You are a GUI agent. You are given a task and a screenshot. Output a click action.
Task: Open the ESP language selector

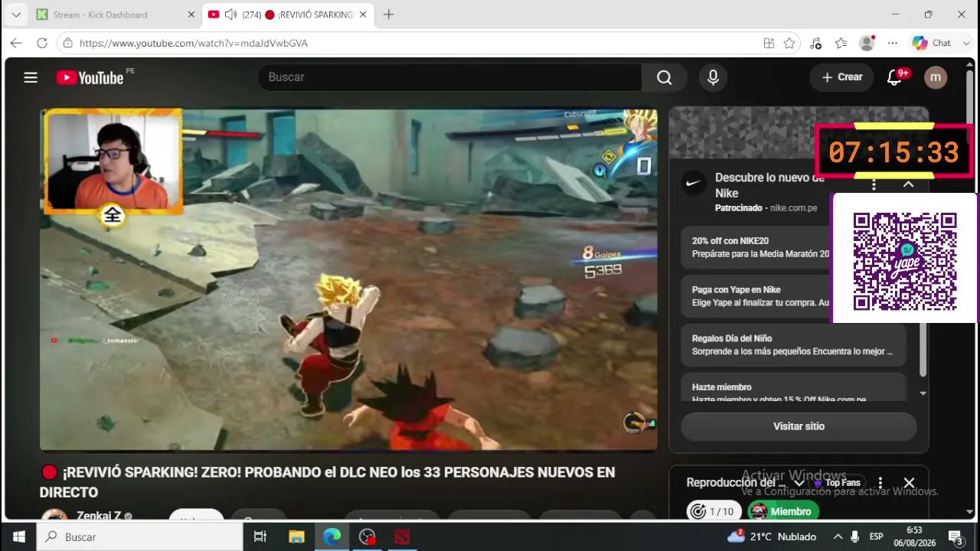tap(877, 536)
